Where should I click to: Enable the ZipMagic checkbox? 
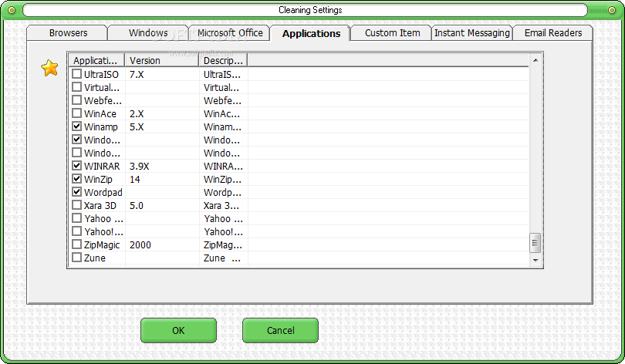(x=76, y=244)
